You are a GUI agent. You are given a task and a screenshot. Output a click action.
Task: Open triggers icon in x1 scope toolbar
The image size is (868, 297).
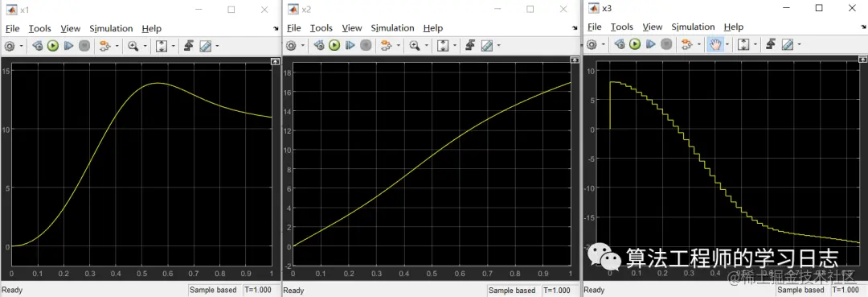(x=188, y=46)
